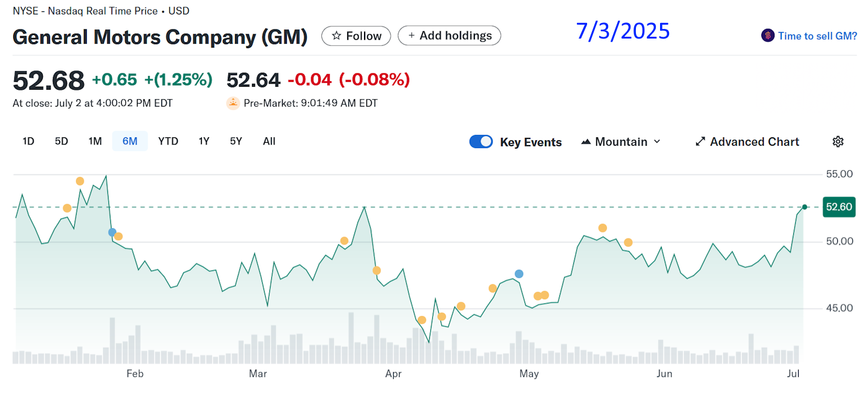Viewport: 868px width, 398px height.
Task: Click the Feb x-axis label
Action: 135,374
